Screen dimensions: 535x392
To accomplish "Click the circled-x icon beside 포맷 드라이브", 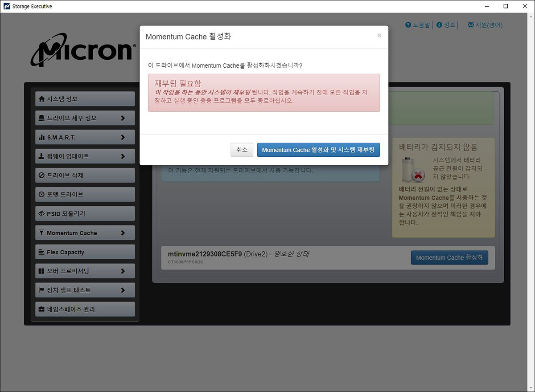I will click(x=42, y=195).
